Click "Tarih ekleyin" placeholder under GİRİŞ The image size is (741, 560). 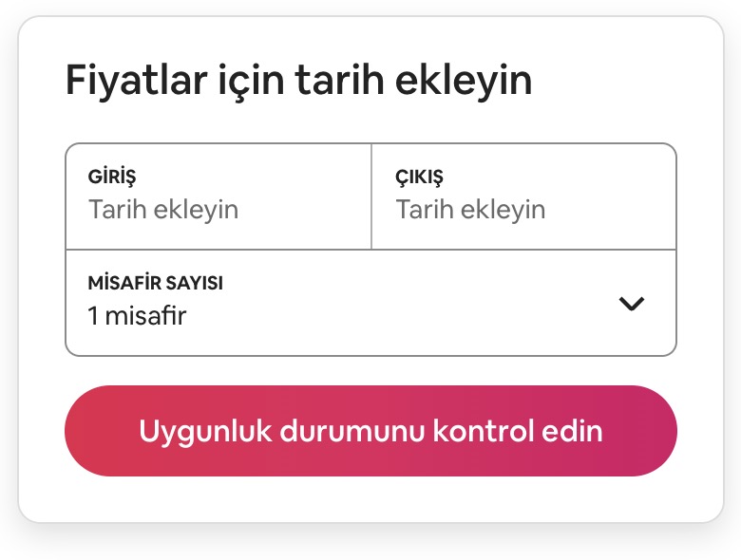pos(163,209)
